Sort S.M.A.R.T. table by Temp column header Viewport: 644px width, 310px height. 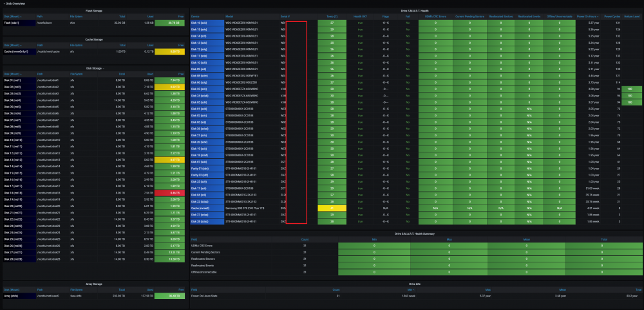pos(332,17)
